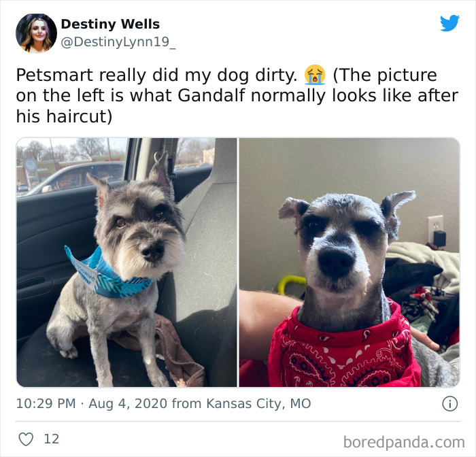The image size is (476, 457).
Task: Click the Twitter bird logo
Action: pos(449,23)
